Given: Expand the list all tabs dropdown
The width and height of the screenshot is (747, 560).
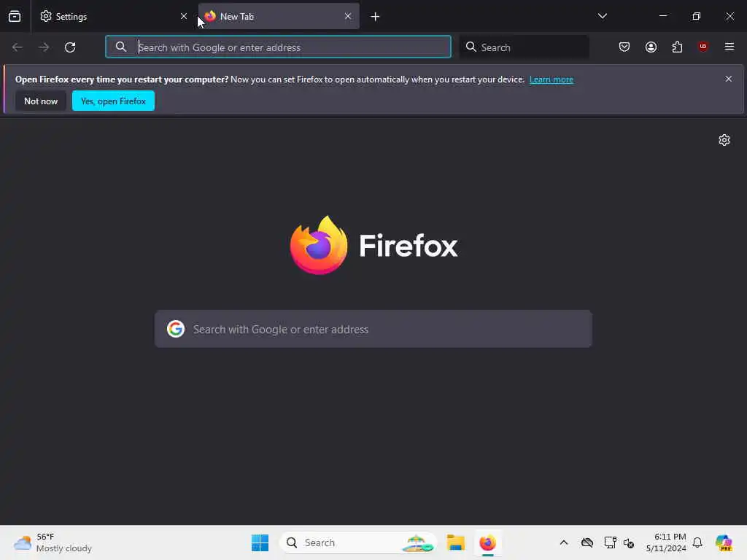Looking at the screenshot, I should coord(602,16).
